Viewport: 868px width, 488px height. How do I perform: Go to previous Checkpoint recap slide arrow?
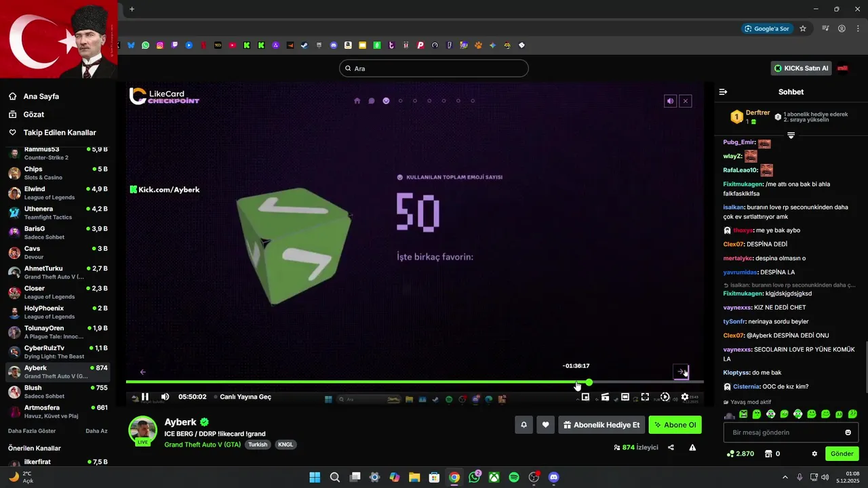142,371
